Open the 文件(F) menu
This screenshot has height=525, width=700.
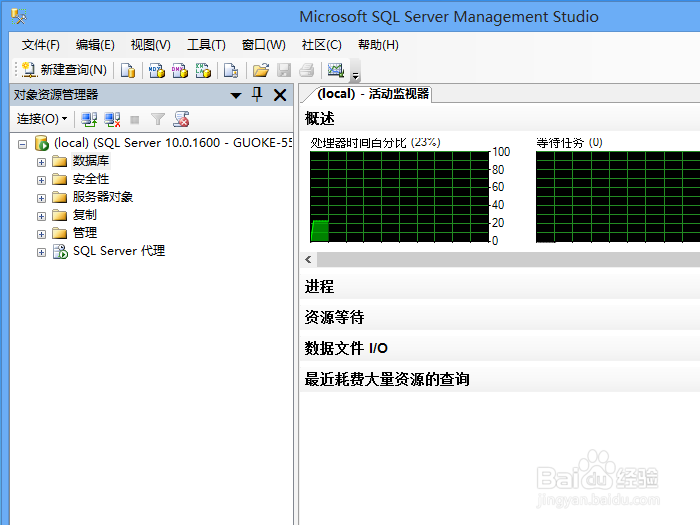coord(41,45)
